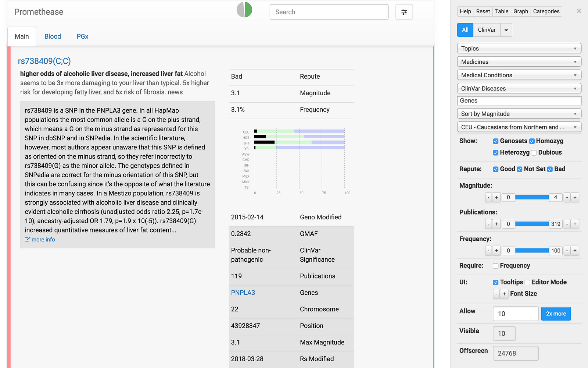Click the Publications maximum value 319 field
The image size is (588, 368).
tap(556, 224)
